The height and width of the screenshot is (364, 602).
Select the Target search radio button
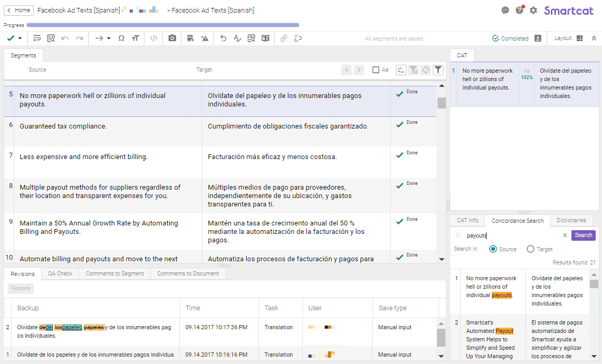530,249
